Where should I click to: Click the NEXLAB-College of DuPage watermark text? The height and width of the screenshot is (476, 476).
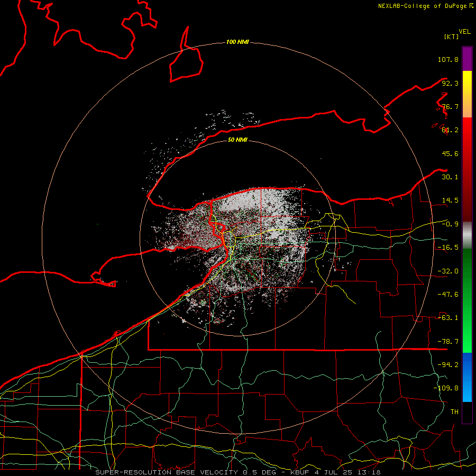coord(425,6)
